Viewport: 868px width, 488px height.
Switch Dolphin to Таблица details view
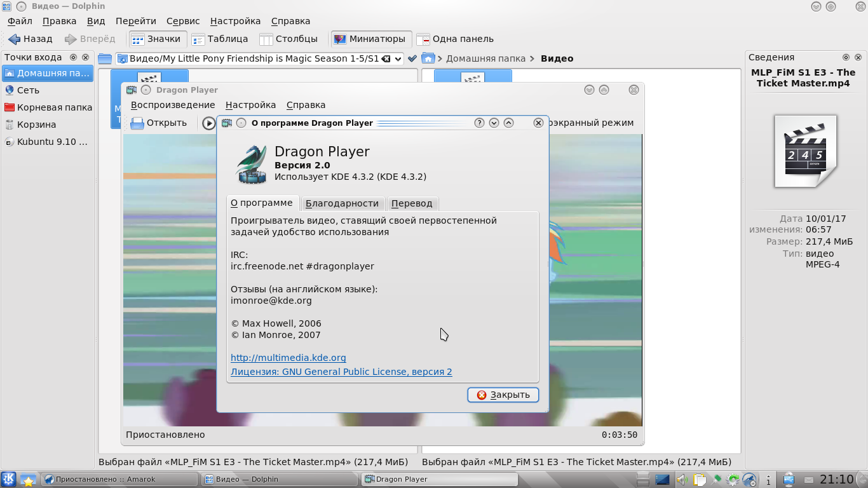click(220, 39)
